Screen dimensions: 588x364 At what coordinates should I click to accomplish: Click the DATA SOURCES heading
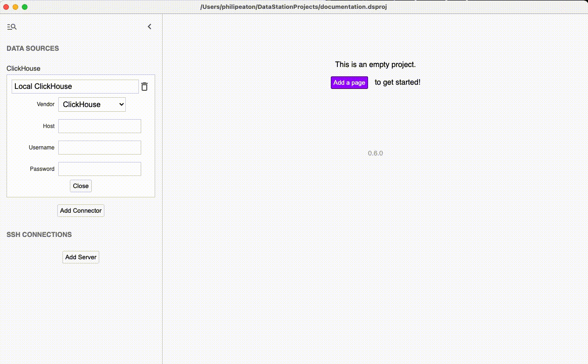tap(33, 48)
